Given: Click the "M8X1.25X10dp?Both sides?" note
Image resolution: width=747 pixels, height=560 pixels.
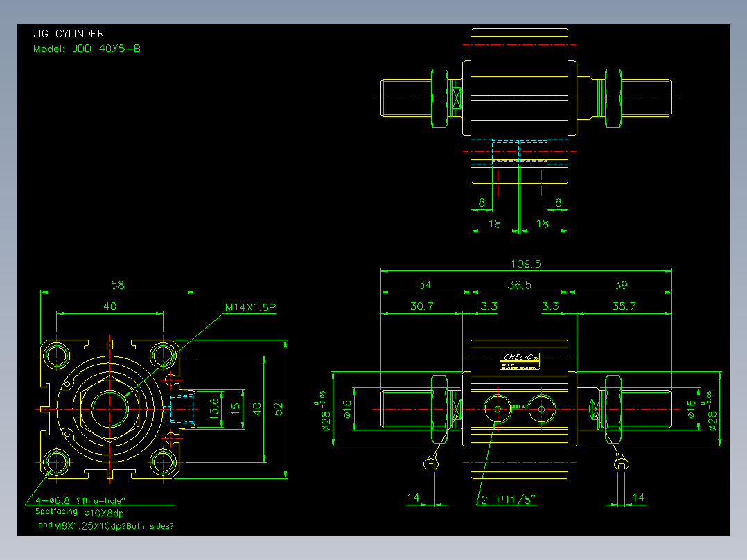Looking at the screenshot, I should coord(114,526).
